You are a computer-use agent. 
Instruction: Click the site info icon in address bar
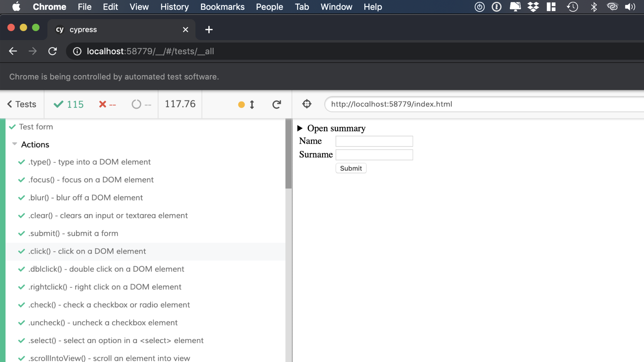click(77, 51)
